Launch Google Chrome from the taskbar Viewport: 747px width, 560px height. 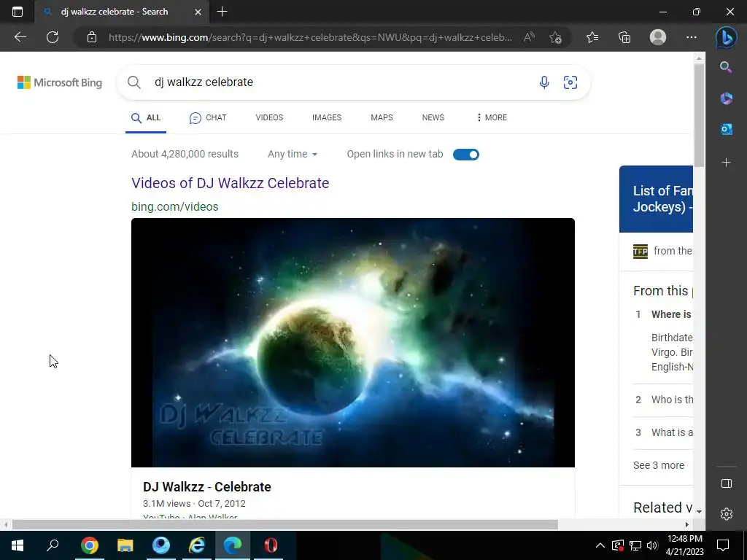[89, 545]
